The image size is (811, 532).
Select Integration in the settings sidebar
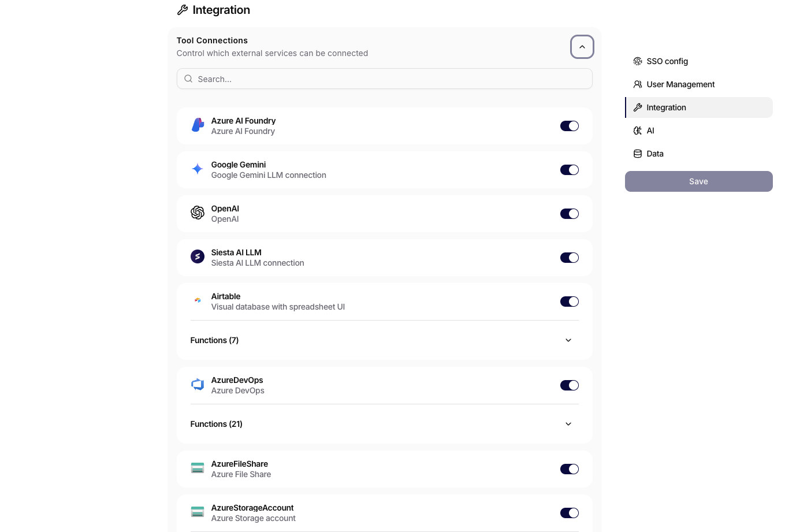pyautogui.click(x=699, y=107)
